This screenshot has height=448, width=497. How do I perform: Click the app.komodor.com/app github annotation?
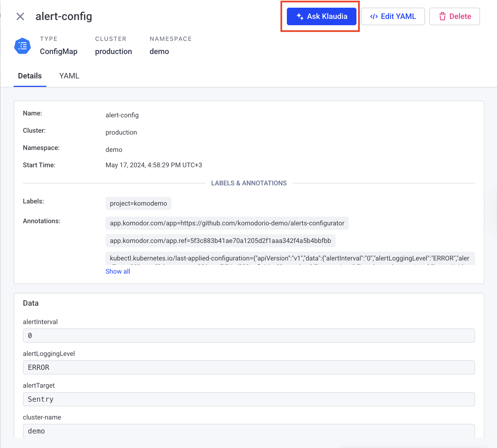(227, 223)
